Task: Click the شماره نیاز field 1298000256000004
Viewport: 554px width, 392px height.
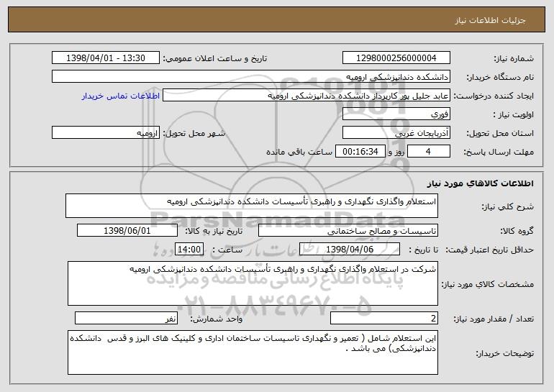Action: click(396, 58)
